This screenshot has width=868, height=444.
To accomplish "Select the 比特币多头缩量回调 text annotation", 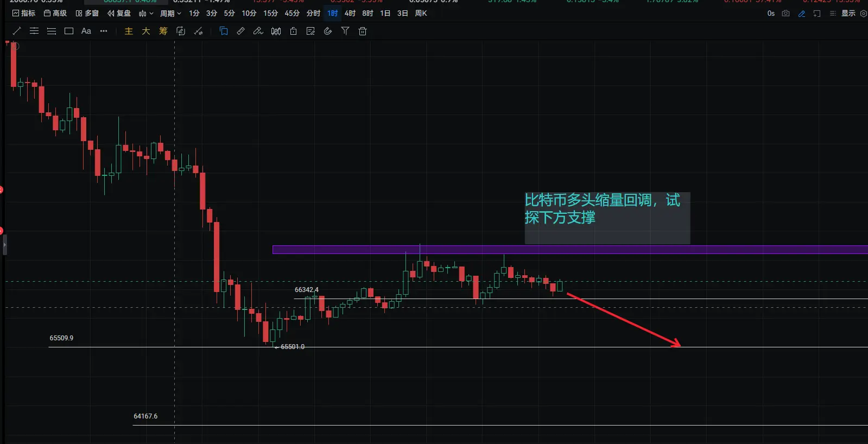I will (607, 218).
